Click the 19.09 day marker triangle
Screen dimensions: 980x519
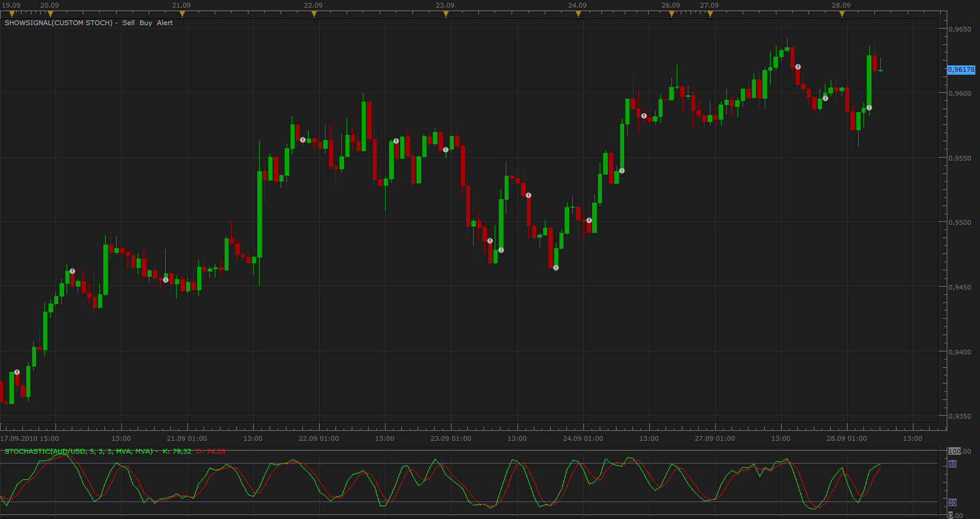pyautogui.click(x=12, y=14)
